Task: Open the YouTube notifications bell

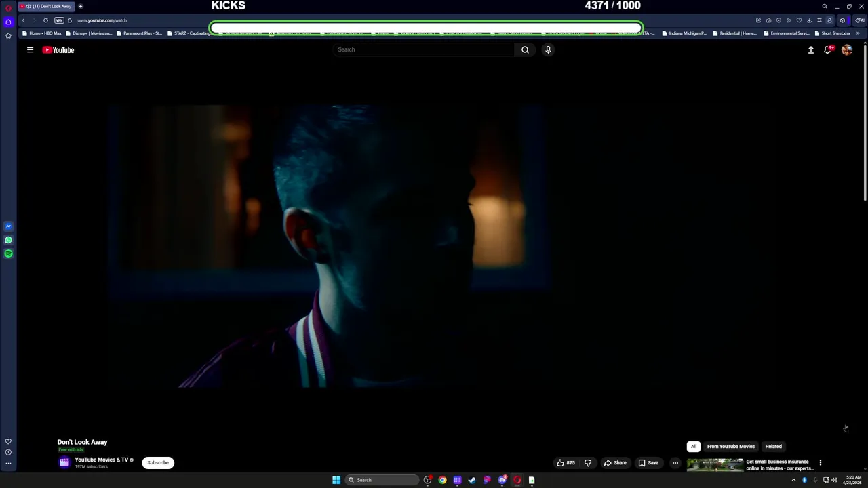Action: (828, 49)
